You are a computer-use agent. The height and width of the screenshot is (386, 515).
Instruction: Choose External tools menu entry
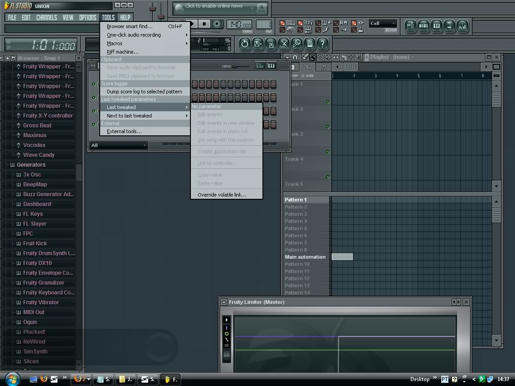tap(145, 131)
